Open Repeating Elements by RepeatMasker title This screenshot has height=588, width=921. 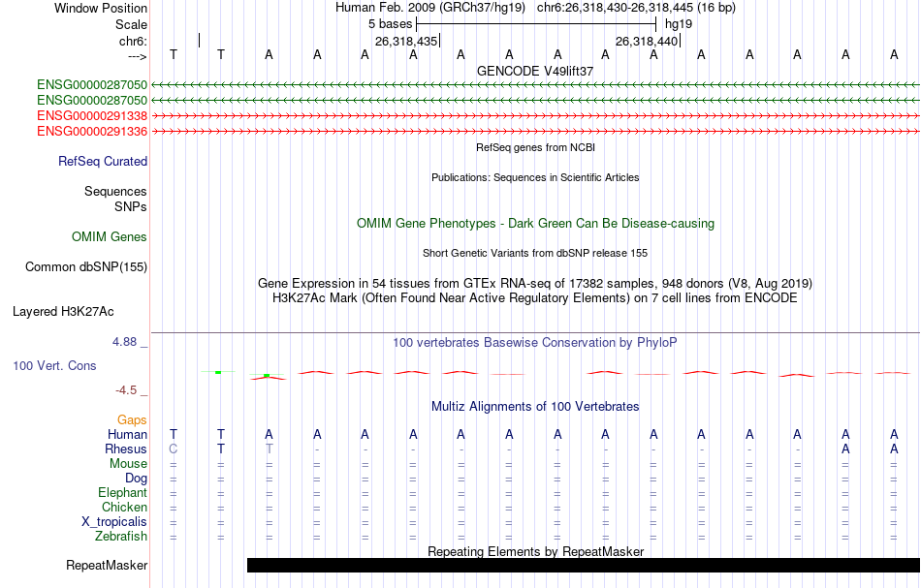point(535,551)
